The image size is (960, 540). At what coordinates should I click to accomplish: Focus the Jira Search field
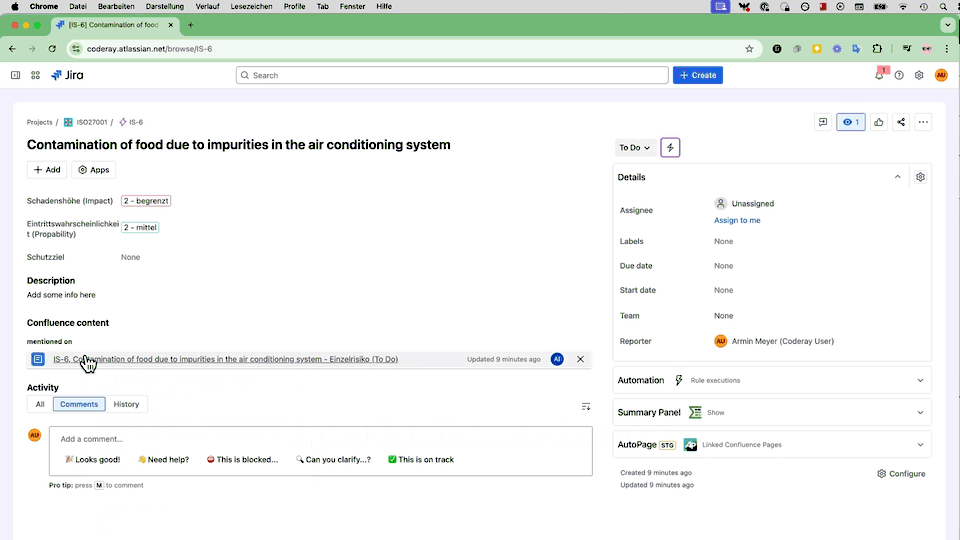(452, 75)
